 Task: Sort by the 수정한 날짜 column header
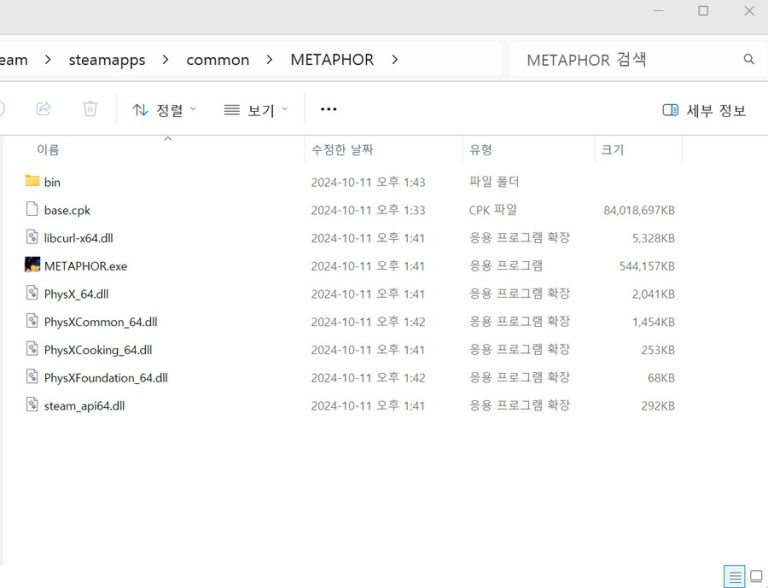click(x=342, y=149)
